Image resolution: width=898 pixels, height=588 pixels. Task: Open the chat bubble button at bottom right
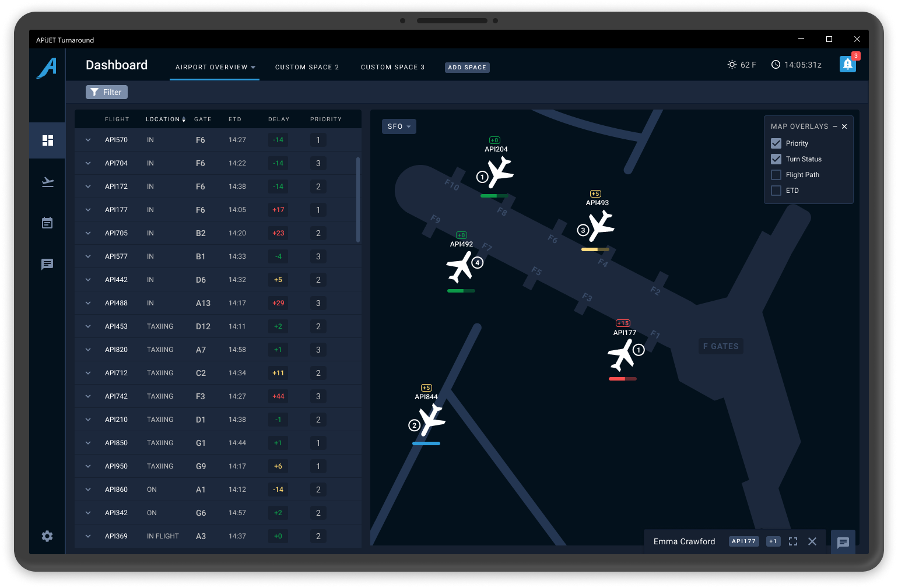coord(843,543)
